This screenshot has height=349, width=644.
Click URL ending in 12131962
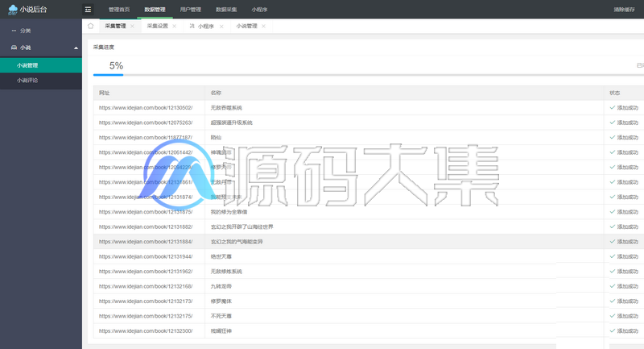[146, 272]
